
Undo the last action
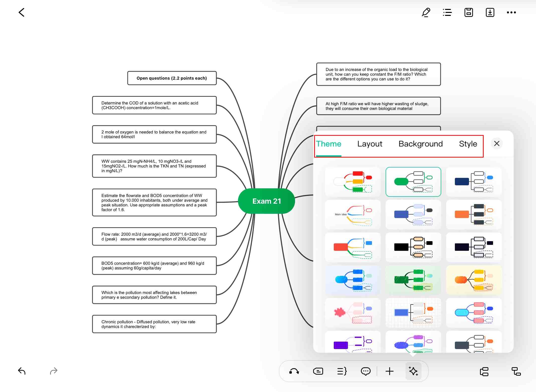click(x=22, y=371)
